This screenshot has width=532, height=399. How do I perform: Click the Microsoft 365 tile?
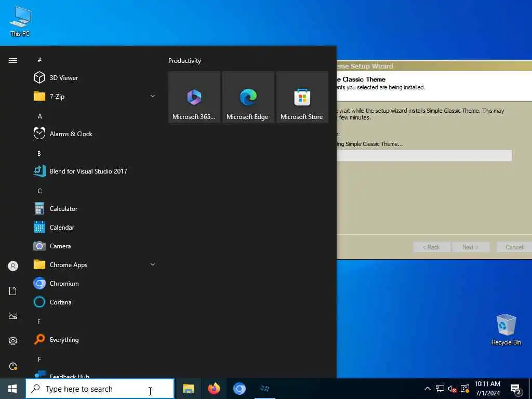[194, 97]
